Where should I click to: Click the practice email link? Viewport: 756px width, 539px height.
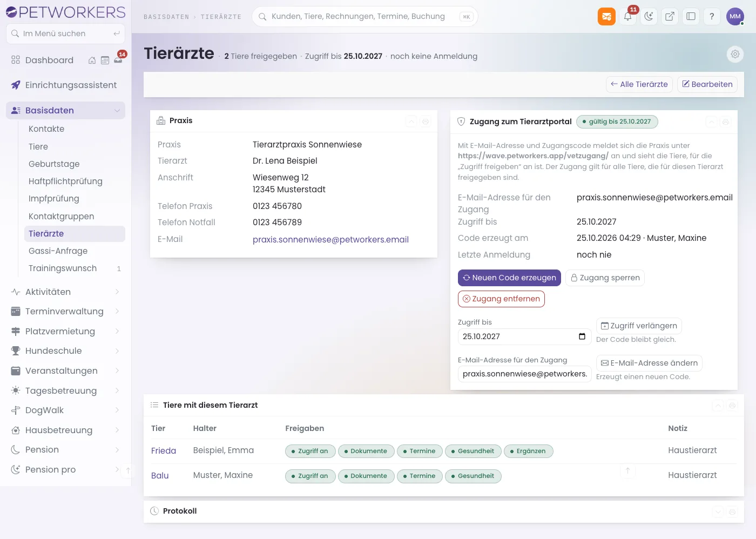330,240
